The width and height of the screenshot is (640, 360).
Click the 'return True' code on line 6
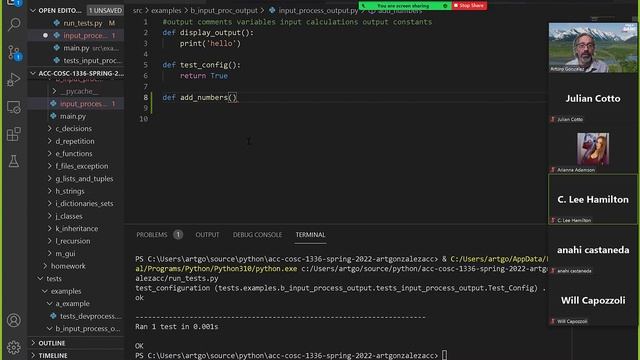[204, 76]
